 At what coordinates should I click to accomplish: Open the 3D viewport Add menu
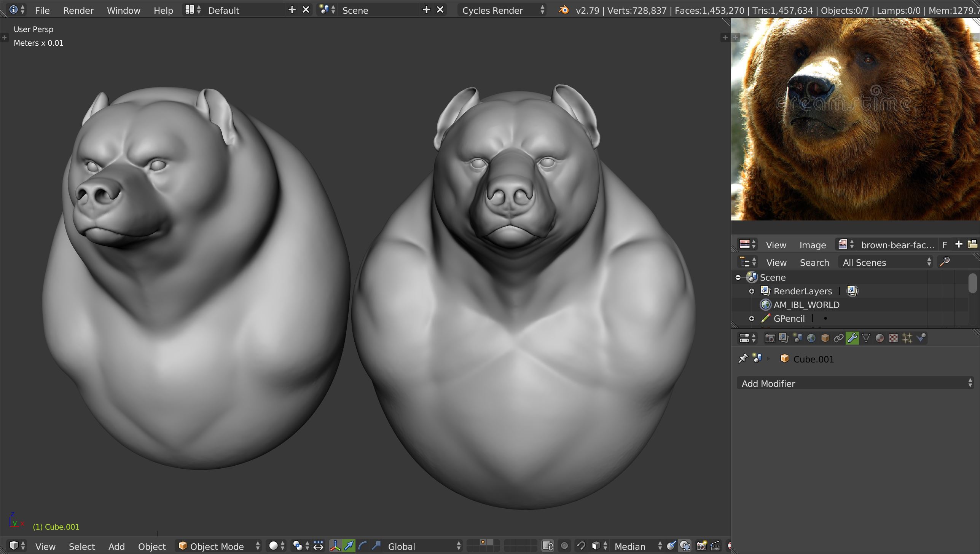pyautogui.click(x=116, y=546)
